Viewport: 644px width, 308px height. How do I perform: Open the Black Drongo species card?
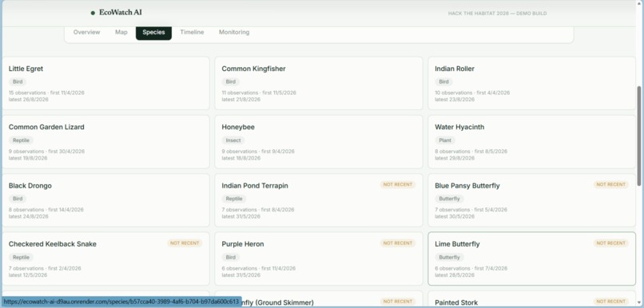106,200
